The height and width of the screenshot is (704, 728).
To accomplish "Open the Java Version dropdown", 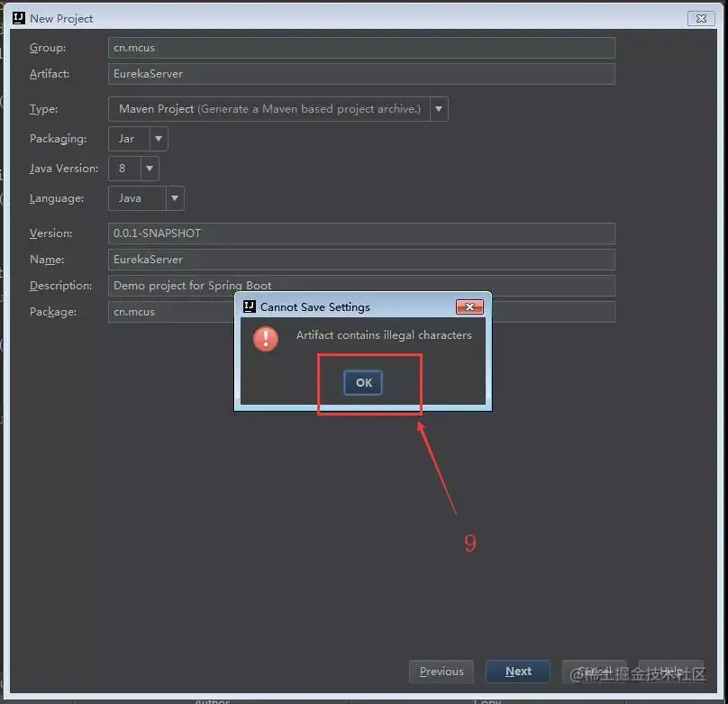I will click(x=150, y=169).
